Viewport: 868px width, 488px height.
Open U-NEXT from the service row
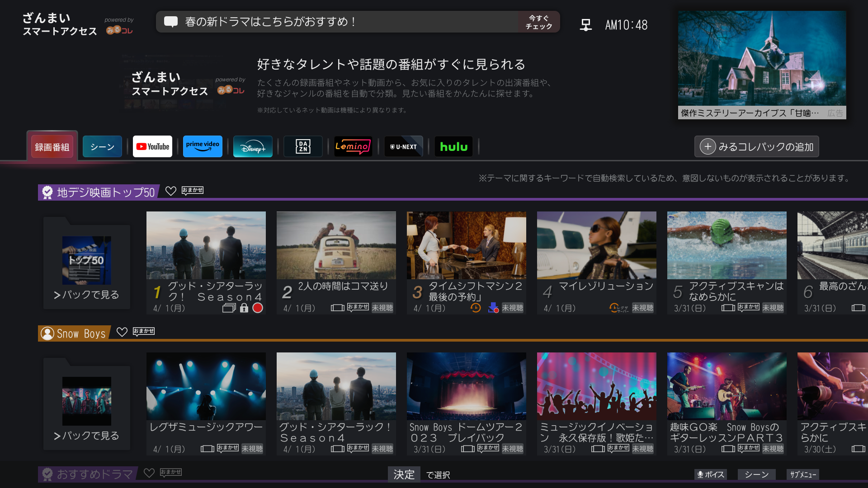(403, 146)
